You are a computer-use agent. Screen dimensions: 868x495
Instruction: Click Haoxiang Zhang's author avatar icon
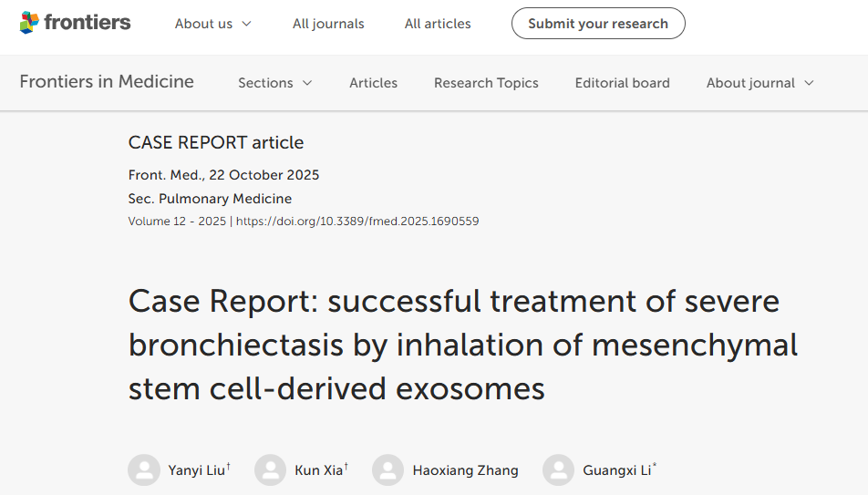coord(387,470)
